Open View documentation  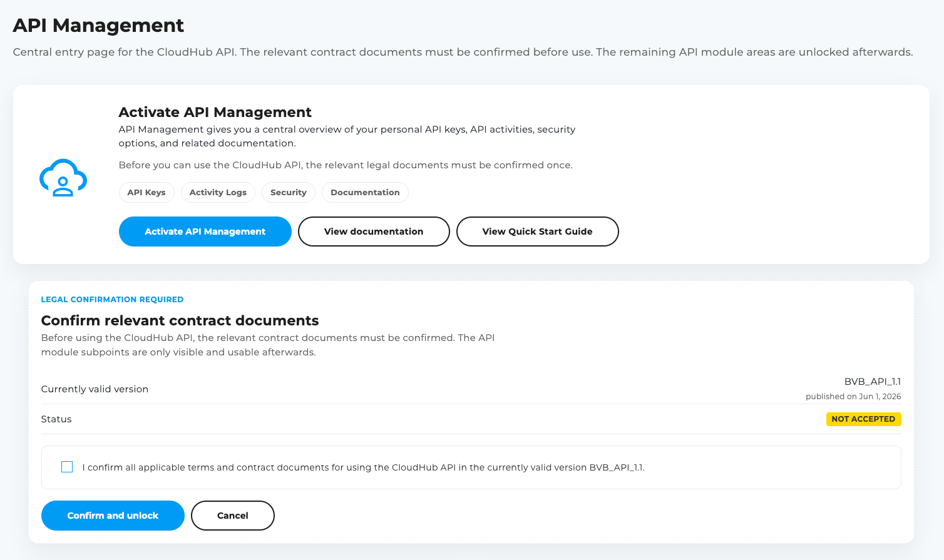(374, 232)
